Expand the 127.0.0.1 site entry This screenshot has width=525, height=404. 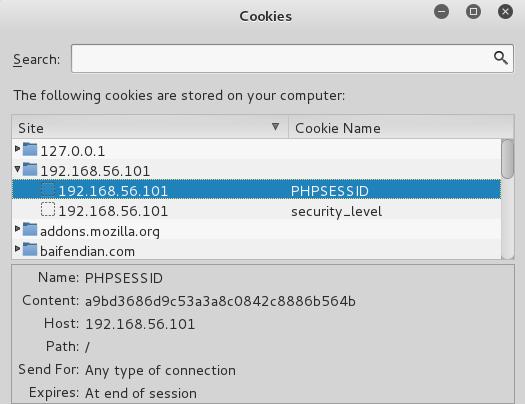point(17,149)
